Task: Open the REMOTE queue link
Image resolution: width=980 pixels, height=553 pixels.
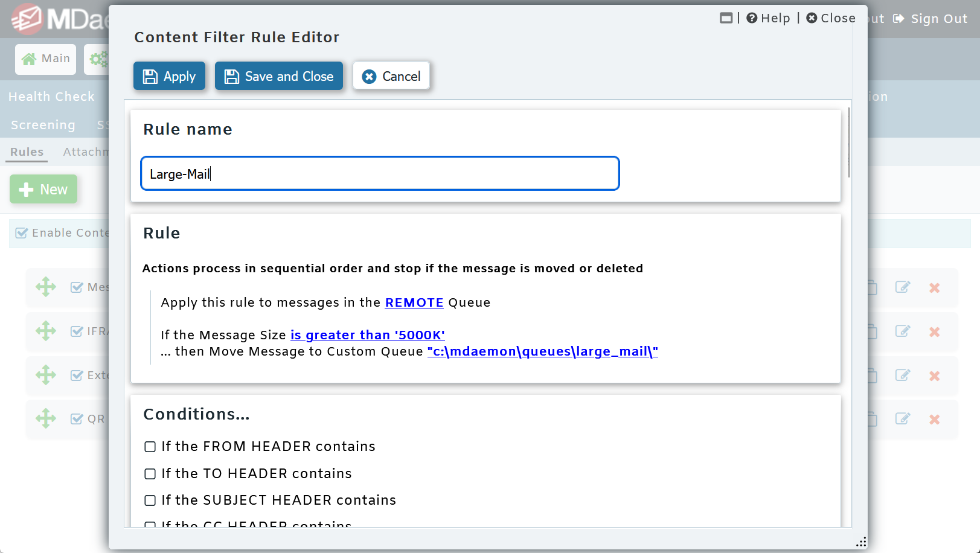Action: click(414, 302)
